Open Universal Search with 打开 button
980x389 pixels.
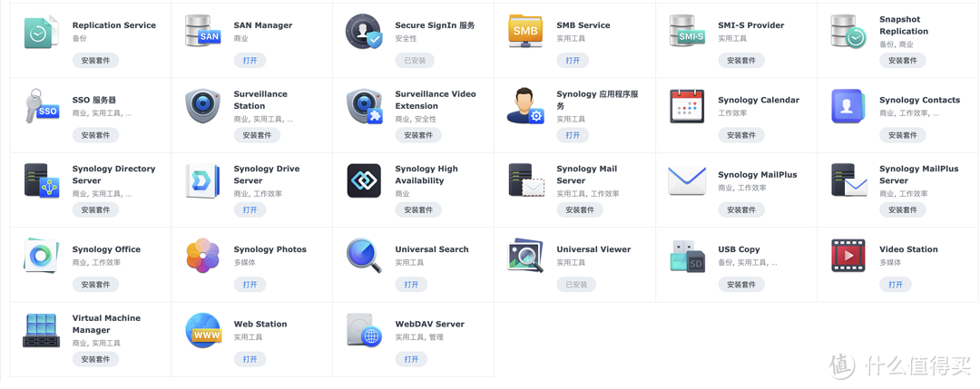(411, 284)
